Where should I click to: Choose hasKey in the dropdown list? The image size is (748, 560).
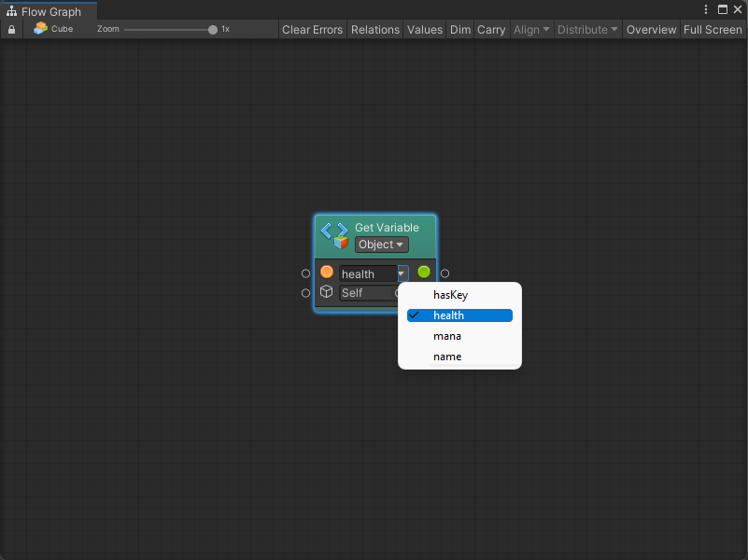point(450,295)
